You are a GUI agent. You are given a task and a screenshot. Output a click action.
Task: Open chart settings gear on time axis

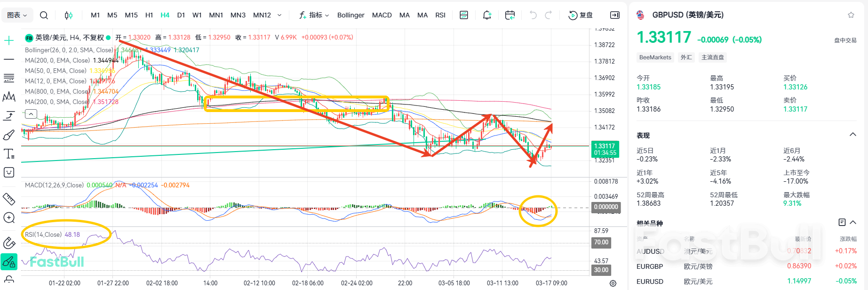(613, 283)
